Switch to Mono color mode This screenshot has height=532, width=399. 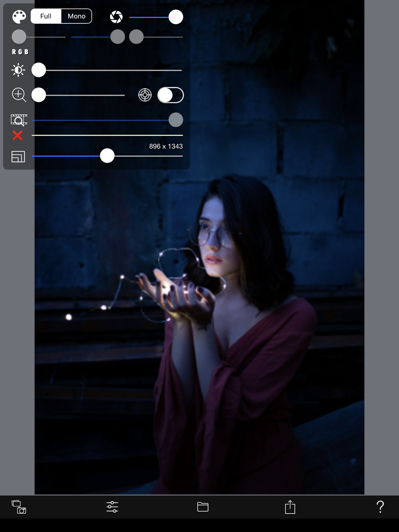[77, 16]
